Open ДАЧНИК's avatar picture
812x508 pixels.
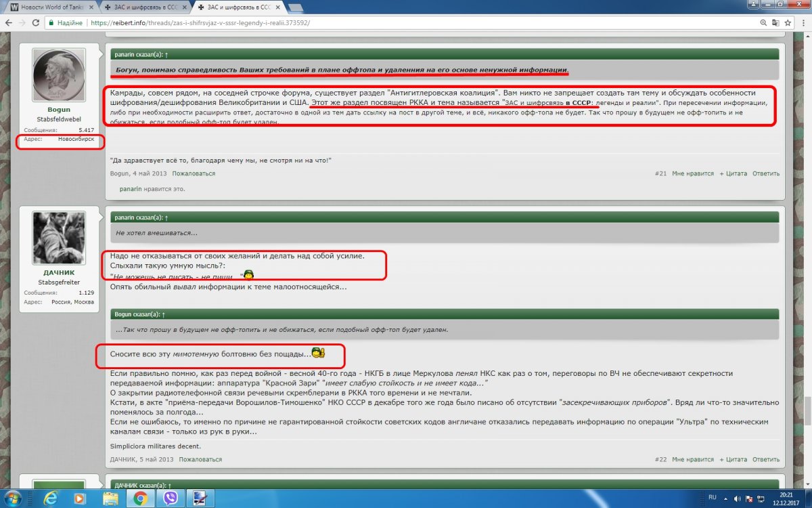[x=59, y=238]
